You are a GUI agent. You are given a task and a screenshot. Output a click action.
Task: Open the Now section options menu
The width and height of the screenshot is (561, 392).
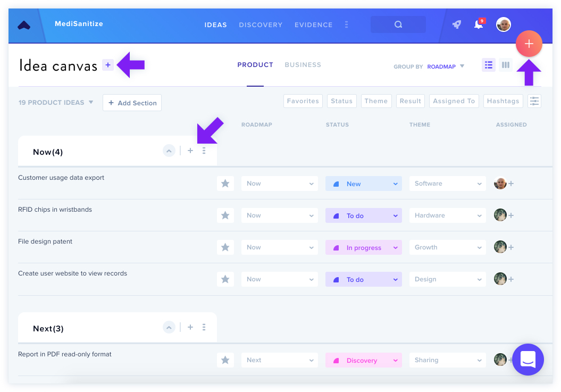click(204, 151)
